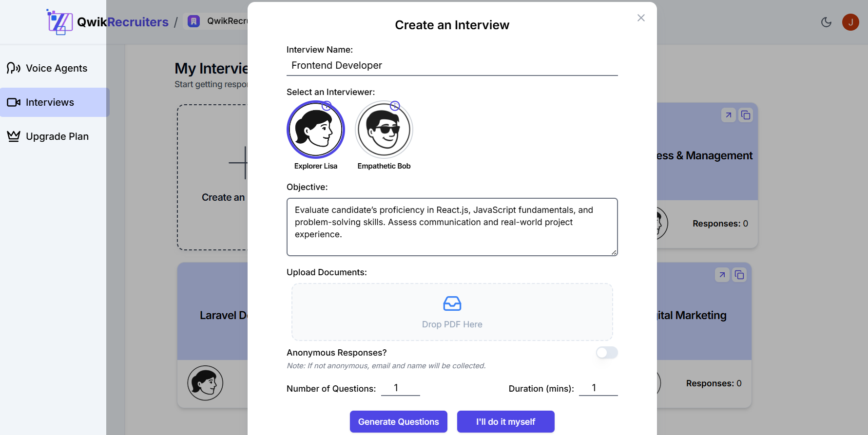Toggle dark mode with the moon icon

(x=826, y=22)
